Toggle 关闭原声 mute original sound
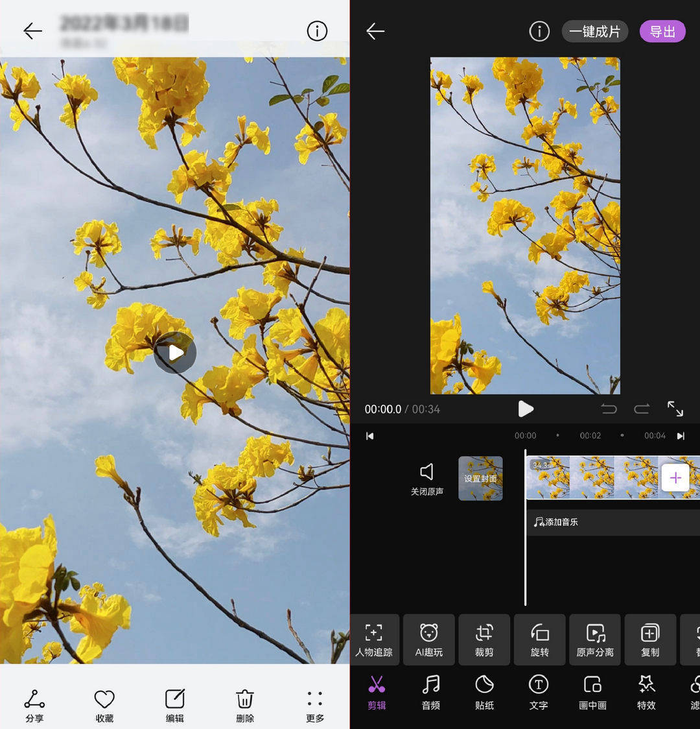Image resolution: width=700 pixels, height=729 pixels. 427,479
